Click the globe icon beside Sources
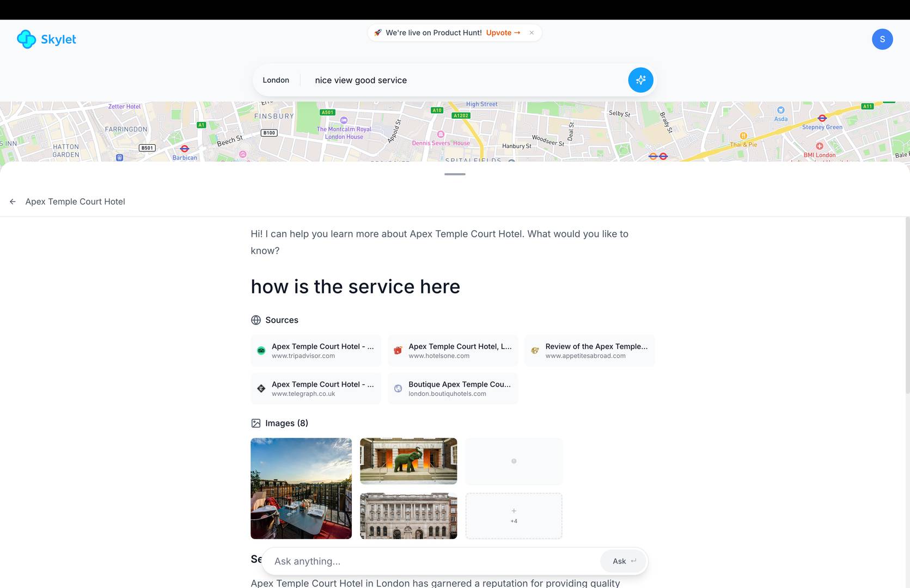The height and width of the screenshot is (588, 910). 256,320
